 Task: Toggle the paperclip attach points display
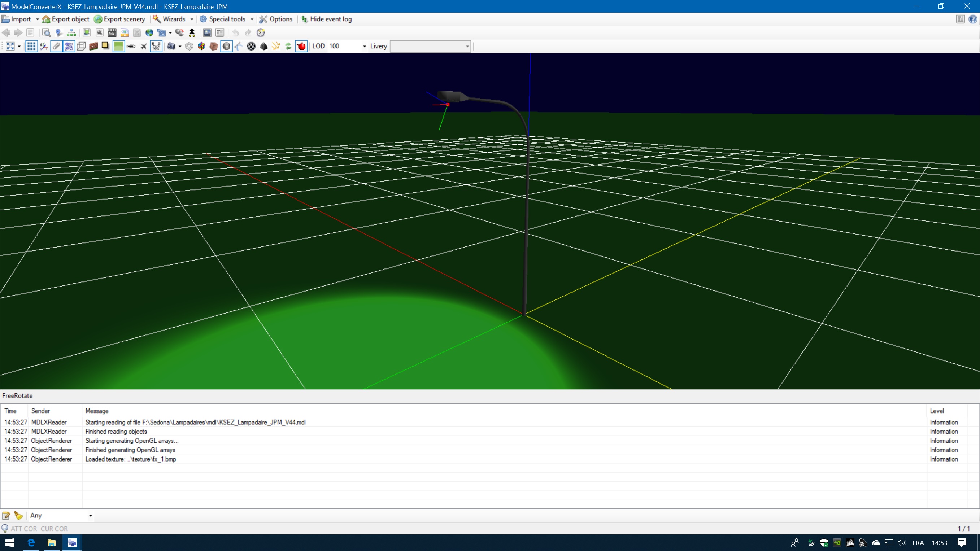56,46
